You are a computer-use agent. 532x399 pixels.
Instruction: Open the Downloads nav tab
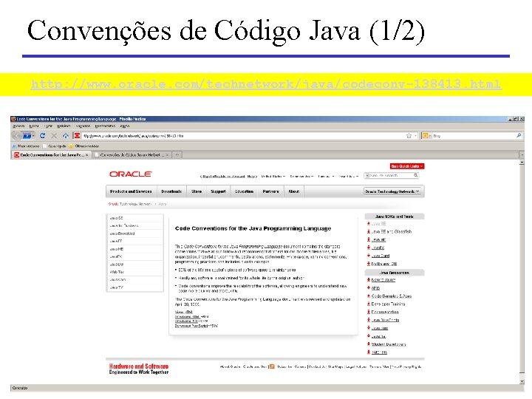(x=171, y=191)
